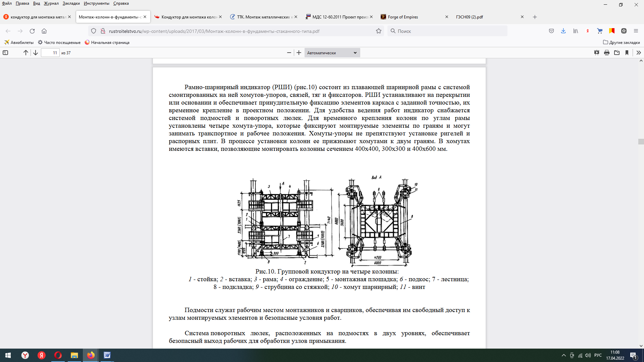Open the browser downloads panel
Screen dimensions: 644x362
(563, 31)
